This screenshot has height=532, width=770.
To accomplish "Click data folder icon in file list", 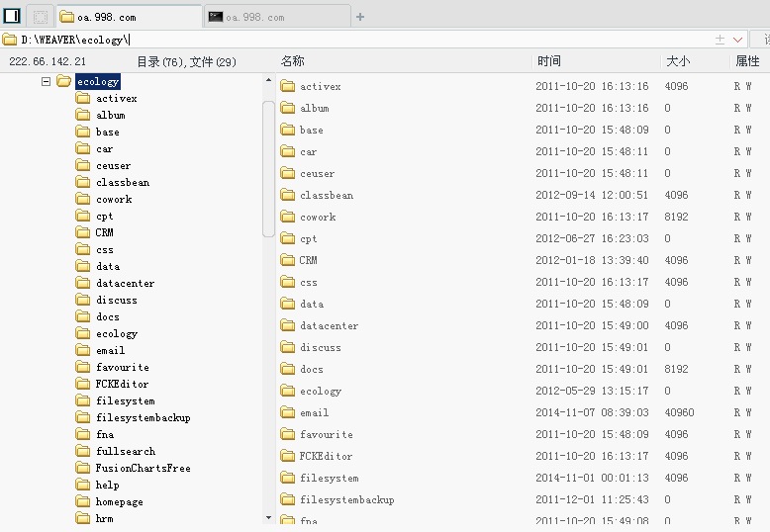I will click(x=287, y=304).
